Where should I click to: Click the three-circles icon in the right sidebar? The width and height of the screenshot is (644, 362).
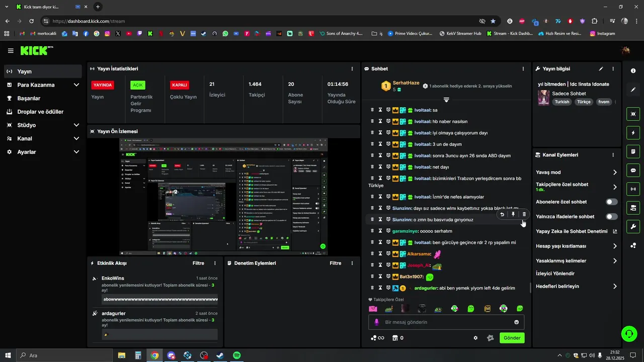click(x=633, y=245)
